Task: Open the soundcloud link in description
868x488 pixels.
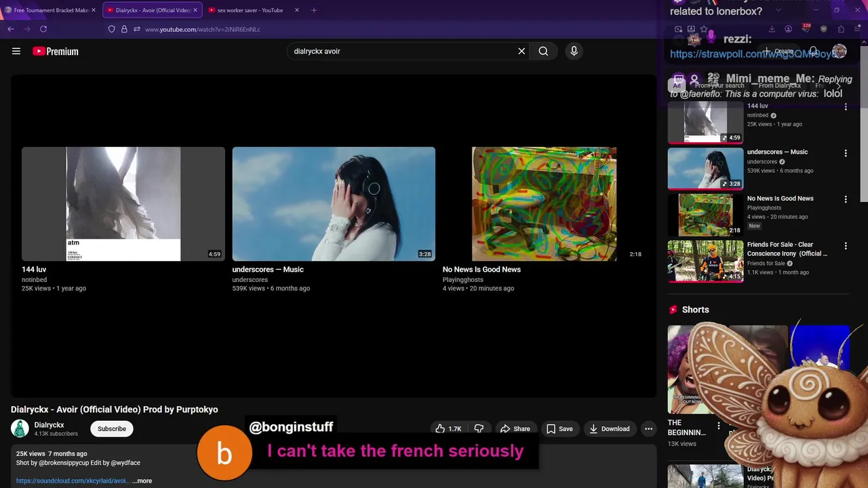Action: (x=73, y=481)
